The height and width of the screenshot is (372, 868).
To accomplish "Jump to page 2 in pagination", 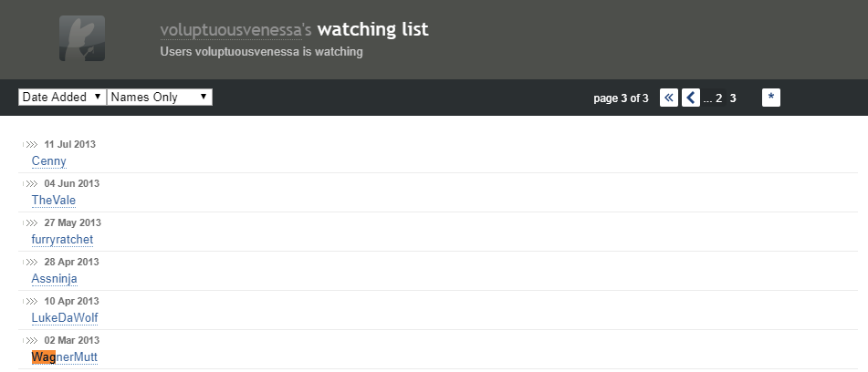I will coord(718,98).
